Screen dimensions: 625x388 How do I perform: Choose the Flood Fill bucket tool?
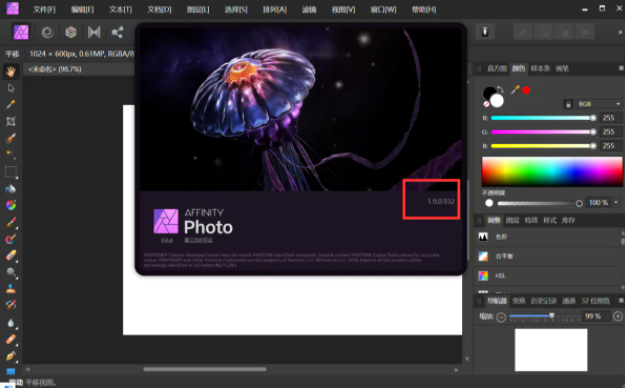11,189
